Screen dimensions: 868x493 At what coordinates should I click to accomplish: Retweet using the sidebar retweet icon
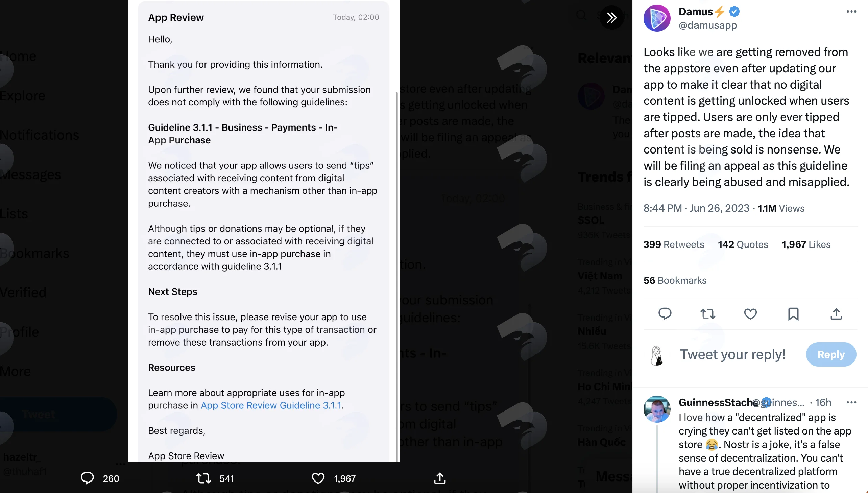pos(707,314)
